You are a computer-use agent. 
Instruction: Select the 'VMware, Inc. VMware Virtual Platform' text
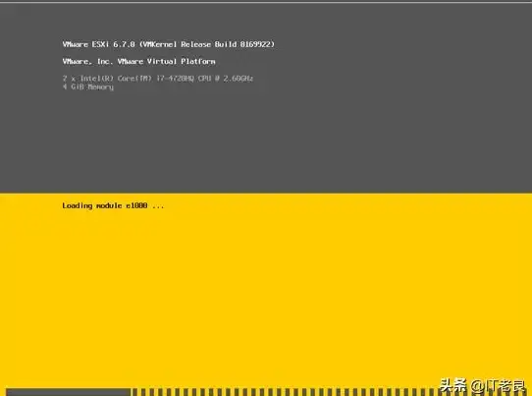(138, 62)
